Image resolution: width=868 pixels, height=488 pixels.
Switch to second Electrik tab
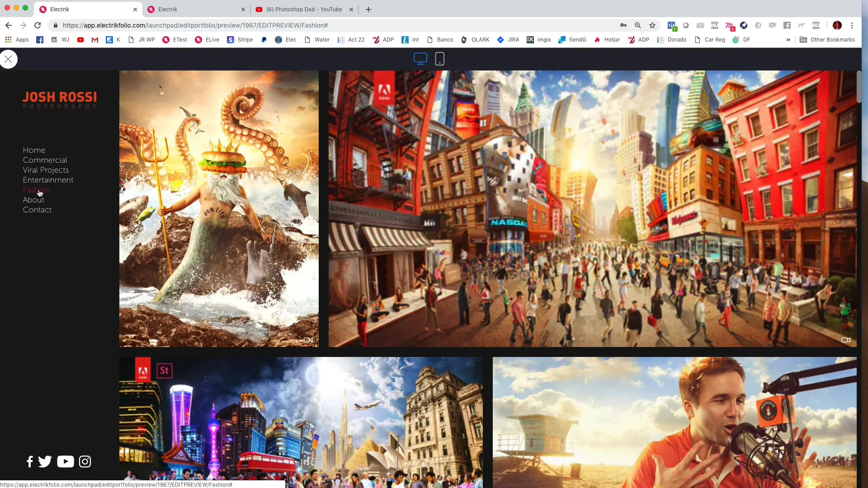coord(196,9)
